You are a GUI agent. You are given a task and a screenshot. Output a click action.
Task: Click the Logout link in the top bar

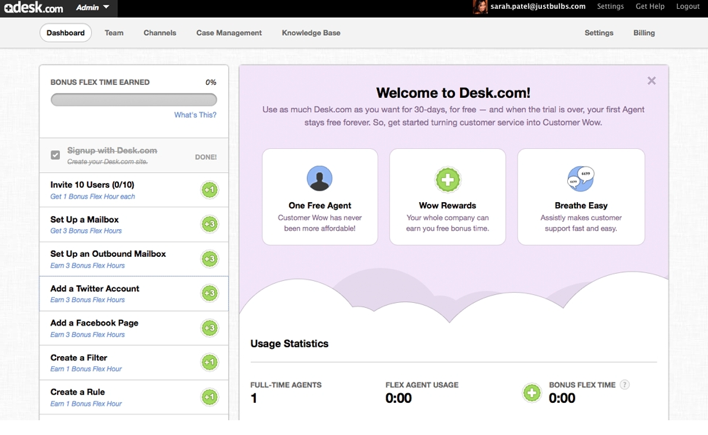point(687,7)
